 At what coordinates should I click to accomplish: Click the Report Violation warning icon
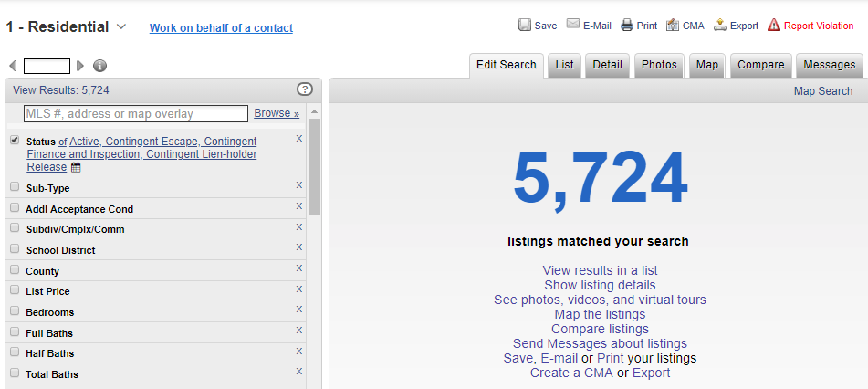click(x=774, y=26)
